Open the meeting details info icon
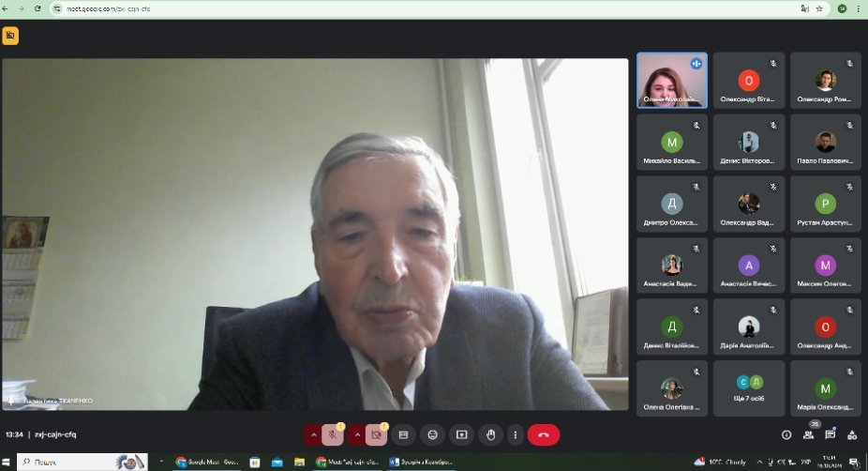Image resolution: width=868 pixels, height=471 pixels. (x=786, y=434)
